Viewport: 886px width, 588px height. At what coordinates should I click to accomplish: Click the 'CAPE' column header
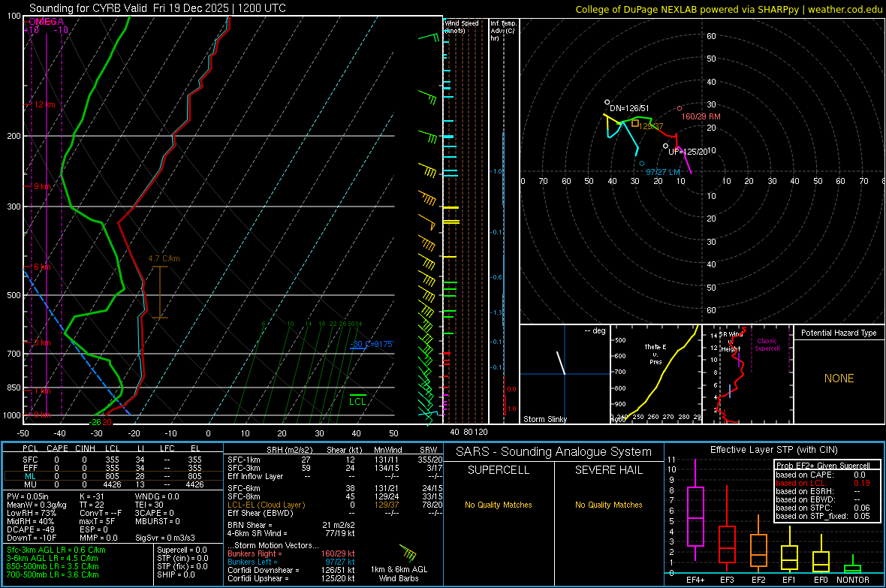57,448
